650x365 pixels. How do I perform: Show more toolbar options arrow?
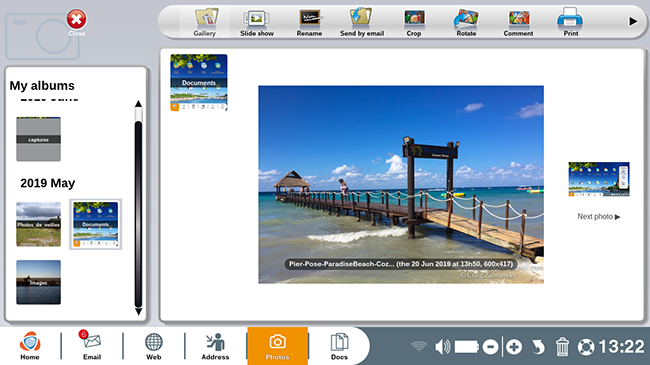click(x=633, y=21)
